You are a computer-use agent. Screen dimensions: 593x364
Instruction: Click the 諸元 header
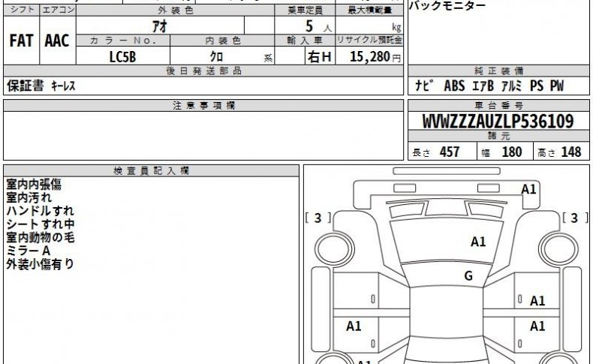[498, 136]
